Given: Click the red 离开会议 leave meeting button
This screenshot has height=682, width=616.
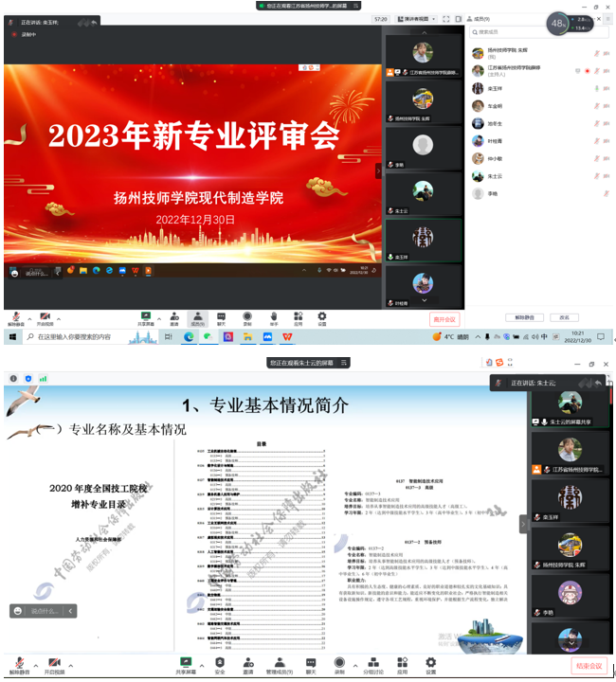Looking at the screenshot, I should click(444, 319).
